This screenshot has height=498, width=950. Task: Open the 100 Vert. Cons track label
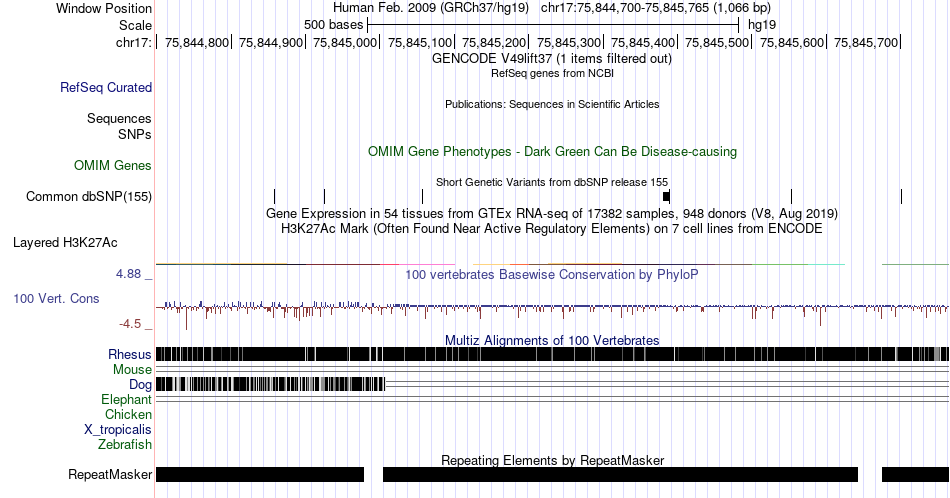(56, 299)
